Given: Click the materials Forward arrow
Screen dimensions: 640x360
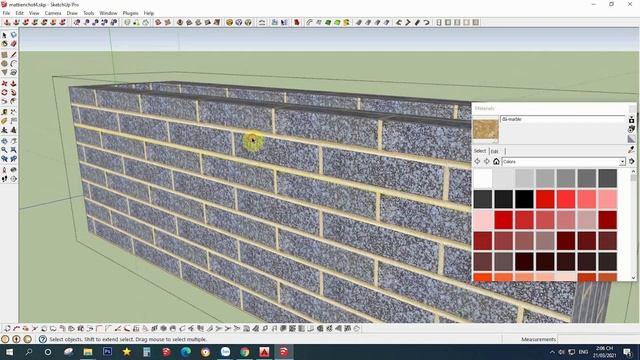Looking at the screenshot, I should click(487, 162).
